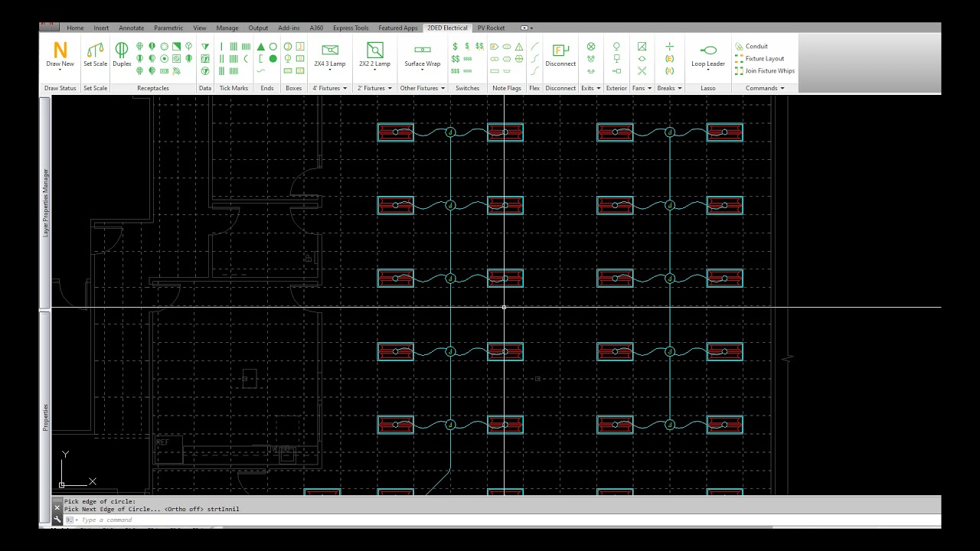The height and width of the screenshot is (551, 980).
Task: Choose the 2X4 3 Lamp fixture
Action: click(330, 56)
